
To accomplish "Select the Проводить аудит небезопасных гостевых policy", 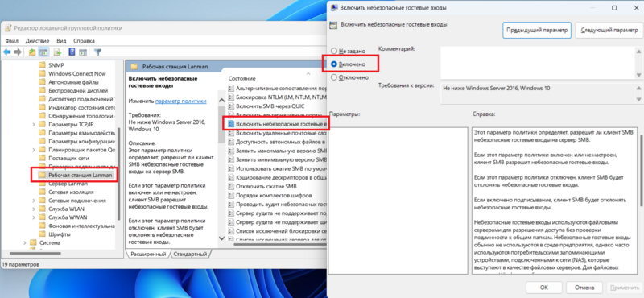I will pos(278,205).
